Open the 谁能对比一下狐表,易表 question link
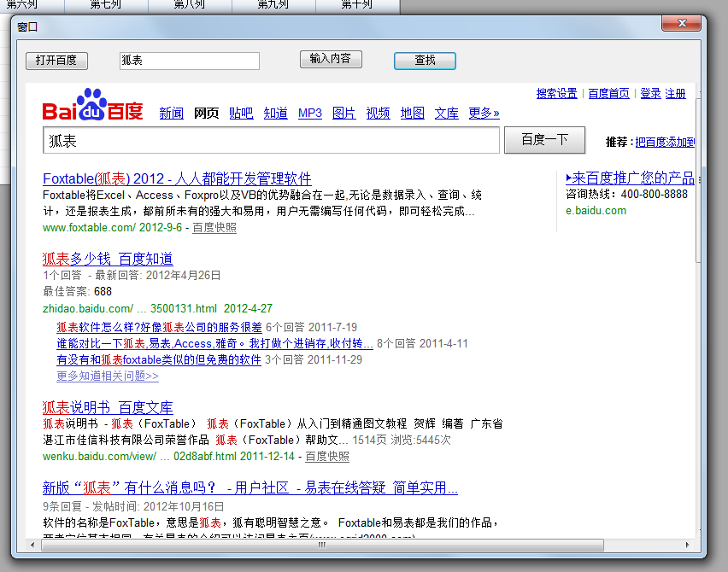The width and height of the screenshot is (728, 572). click(x=214, y=344)
